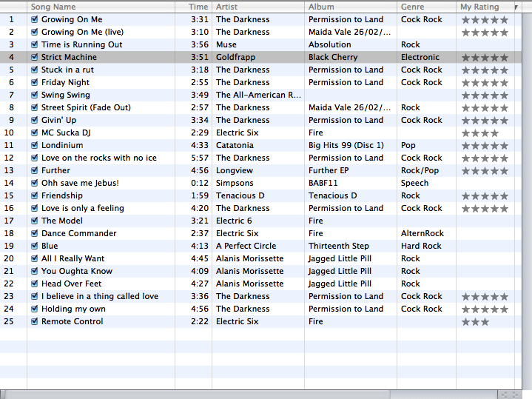Select song 'Growing On Me (live)'
Viewport: 532px width, 399px height.
(82, 32)
